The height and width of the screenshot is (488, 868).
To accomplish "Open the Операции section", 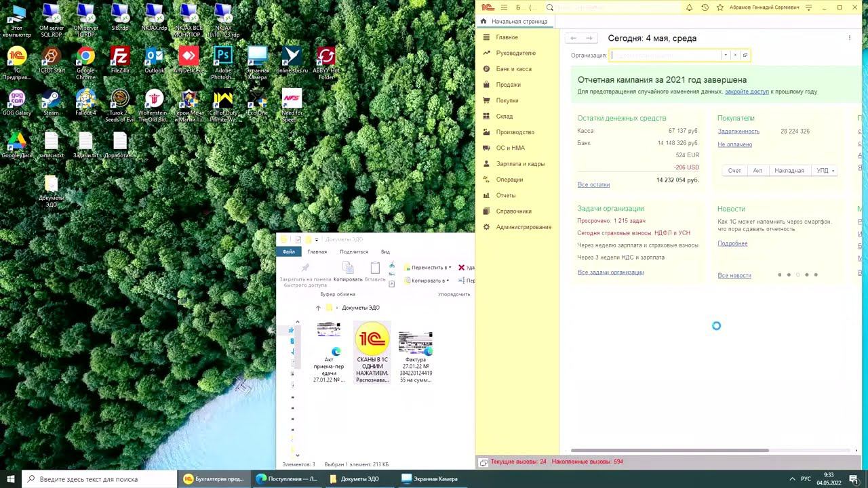I will [x=509, y=180].
